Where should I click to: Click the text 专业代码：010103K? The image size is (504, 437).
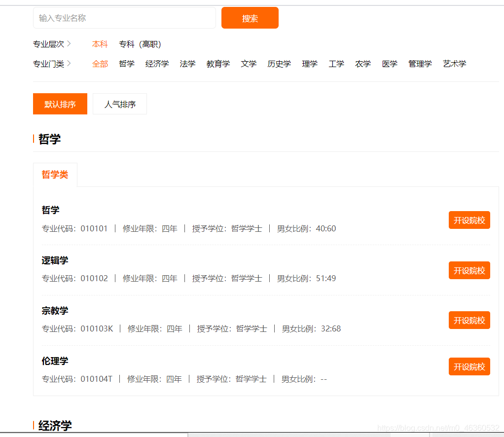point(77,328)
